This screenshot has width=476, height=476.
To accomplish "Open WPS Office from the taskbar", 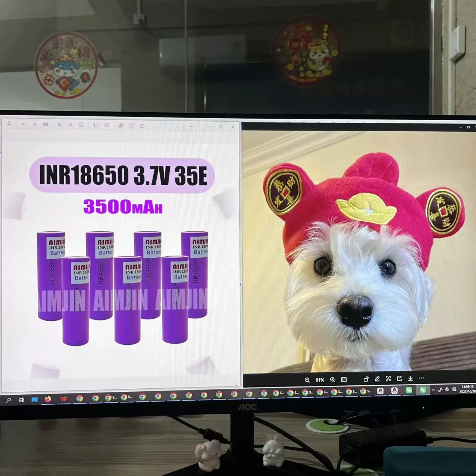I will (x=64, y=399).
